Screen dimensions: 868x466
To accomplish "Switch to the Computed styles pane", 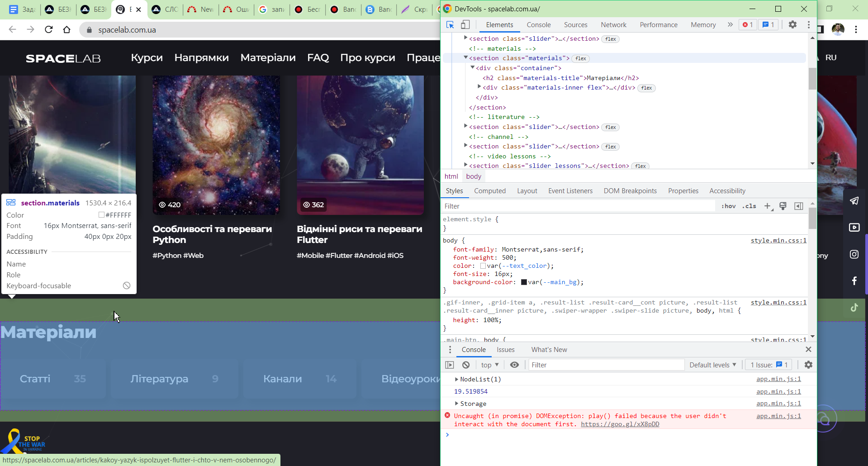I will point(490,191).
